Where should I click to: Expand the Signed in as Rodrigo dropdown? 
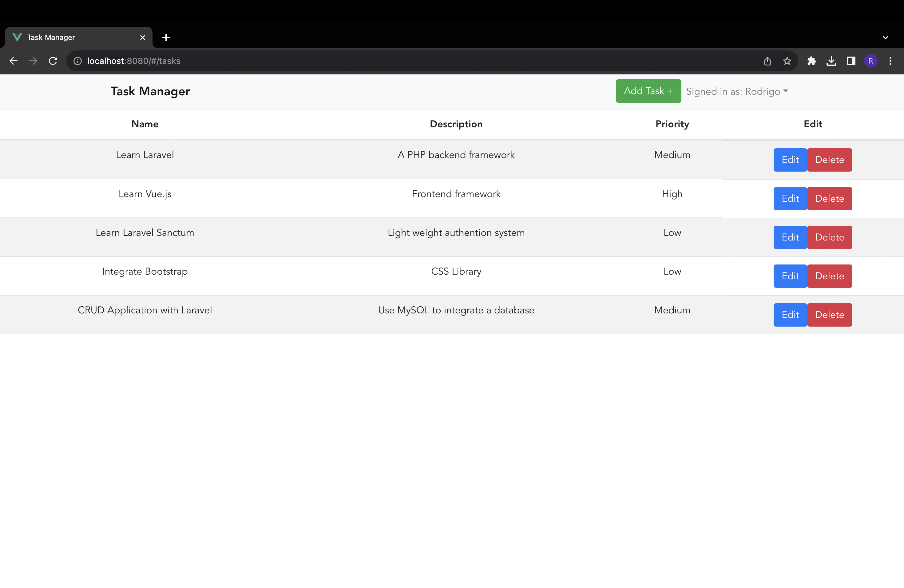pyautogui.click(x=737, y=92)
